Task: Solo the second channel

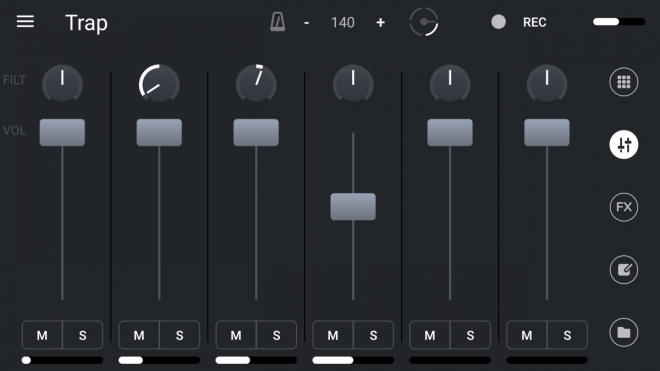Action: (x=179, y=335)
